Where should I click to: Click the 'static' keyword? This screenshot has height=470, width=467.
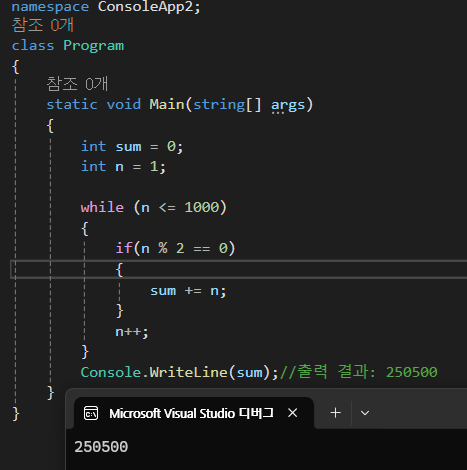[x=72, y=104]
